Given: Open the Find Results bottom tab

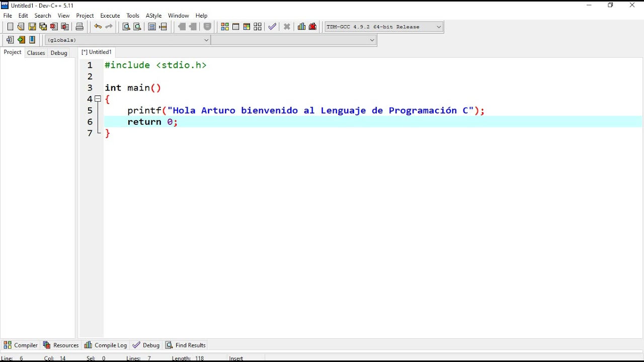Looking at the screenshot, I should coord(186,345).
